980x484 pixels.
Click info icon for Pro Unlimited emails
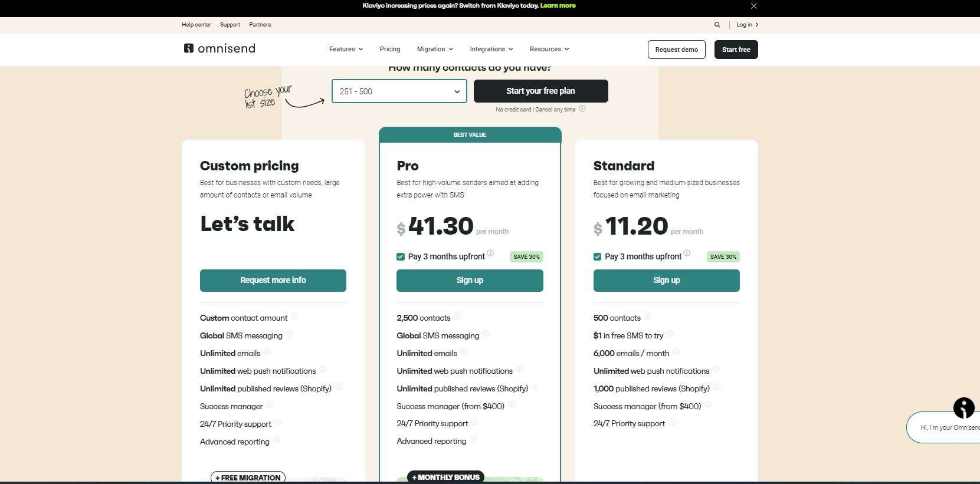[464, 351]
